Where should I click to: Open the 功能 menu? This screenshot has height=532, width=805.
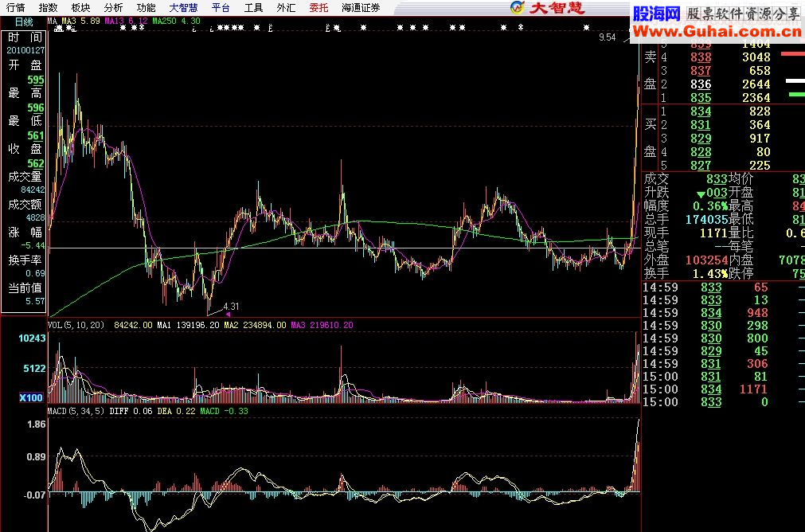pyautogui.click(x=146, y=7)
